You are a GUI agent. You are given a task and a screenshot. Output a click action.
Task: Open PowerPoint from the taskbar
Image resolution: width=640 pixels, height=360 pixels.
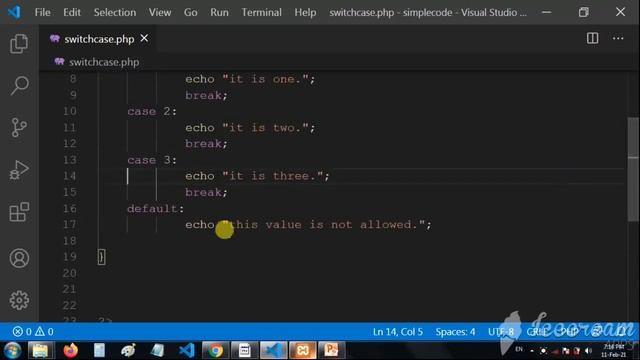tap(331, 351)
